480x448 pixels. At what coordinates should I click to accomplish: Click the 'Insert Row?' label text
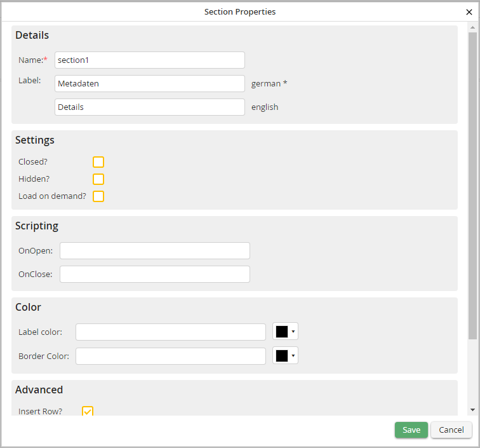click(41, 411)
